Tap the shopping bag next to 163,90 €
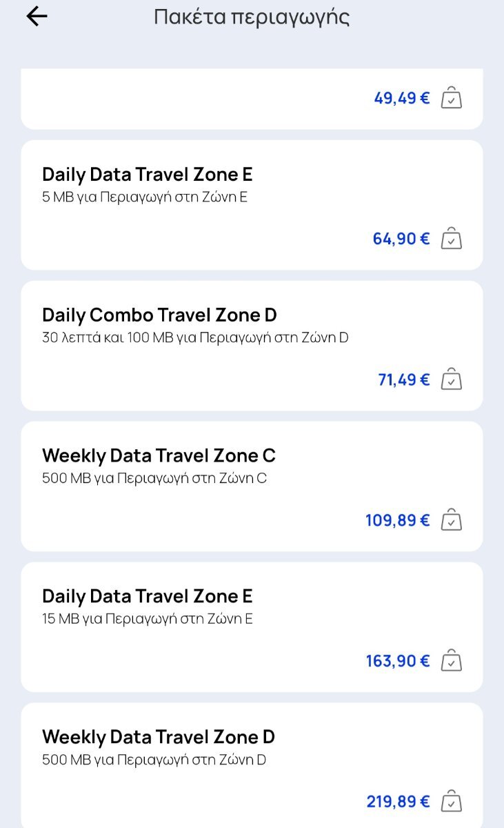This screenshot has width=504, height=828. point(451,661)
